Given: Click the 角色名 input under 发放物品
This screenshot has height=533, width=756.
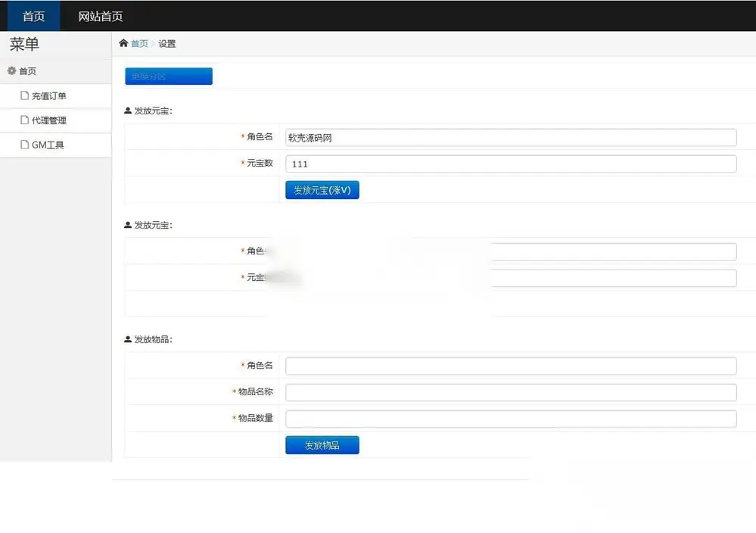Looking at the screenshot, I should click(x=511, y=366).
